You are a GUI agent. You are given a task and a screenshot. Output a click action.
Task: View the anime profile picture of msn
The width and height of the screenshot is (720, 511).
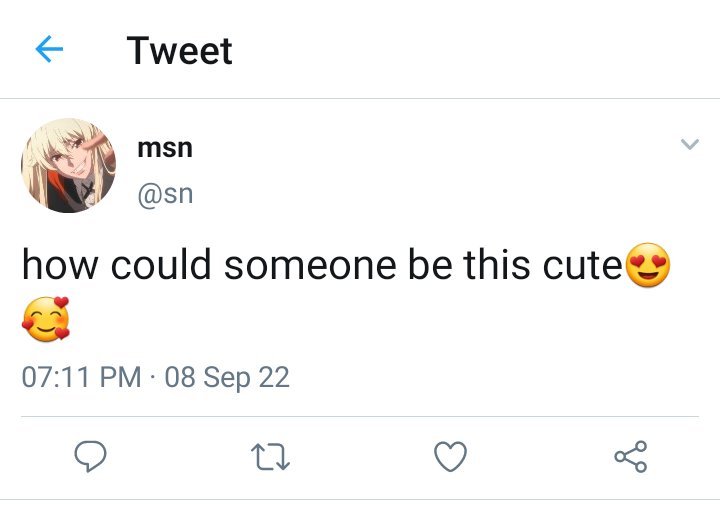pos(68,165)
